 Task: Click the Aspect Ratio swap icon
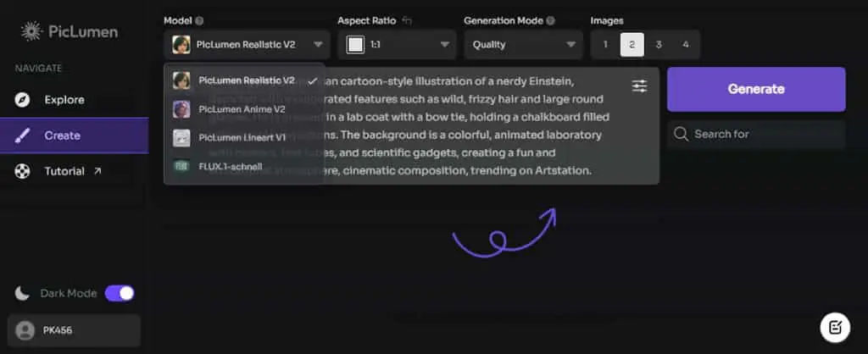coord(407,21)
